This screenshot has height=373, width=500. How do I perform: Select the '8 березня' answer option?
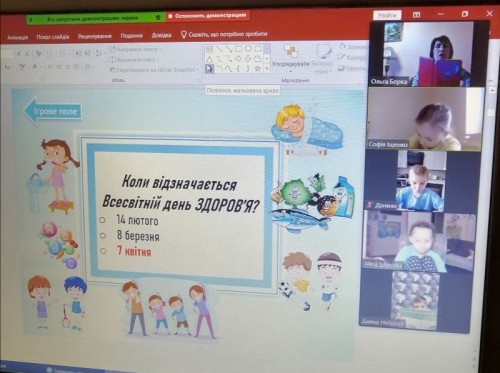pos(138,236)
